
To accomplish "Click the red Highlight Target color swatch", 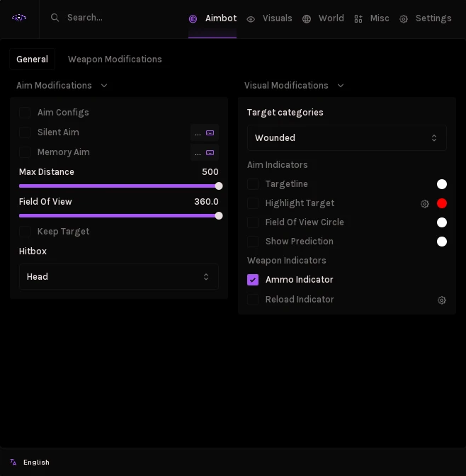I will click(442, 203).
